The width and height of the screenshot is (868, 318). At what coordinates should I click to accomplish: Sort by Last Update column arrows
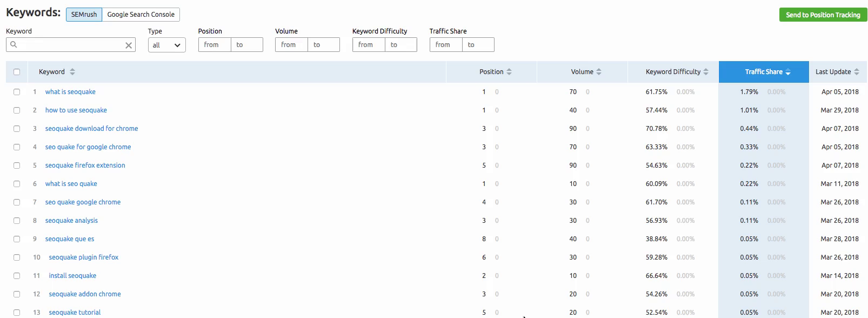click(857, 72)
